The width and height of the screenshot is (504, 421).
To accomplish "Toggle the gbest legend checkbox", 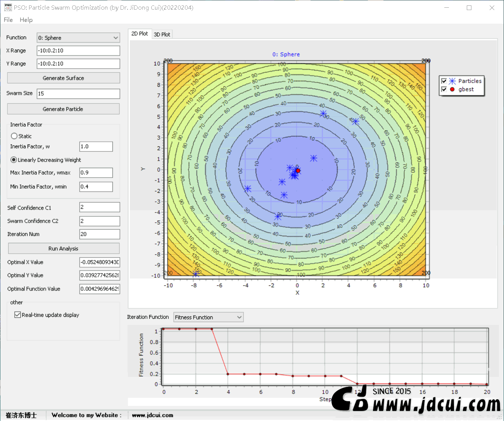I will pos(444,89).
